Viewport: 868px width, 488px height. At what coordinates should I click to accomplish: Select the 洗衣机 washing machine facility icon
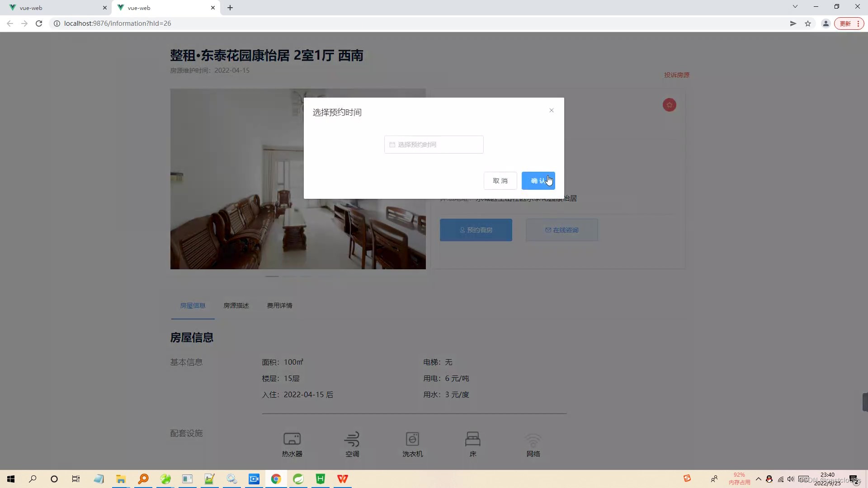[412, 438]
